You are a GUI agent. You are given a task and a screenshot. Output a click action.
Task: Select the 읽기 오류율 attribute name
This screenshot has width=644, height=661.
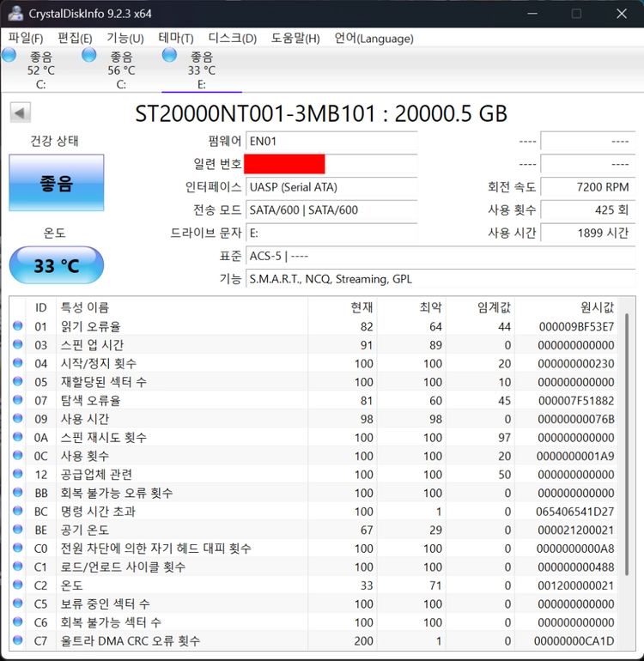pos(91,326)
